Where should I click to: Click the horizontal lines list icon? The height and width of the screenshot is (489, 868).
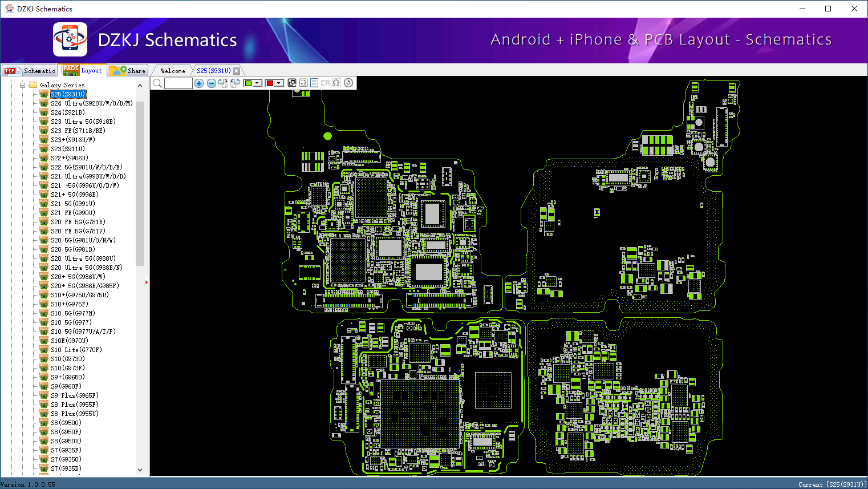(x=314, y=83)
